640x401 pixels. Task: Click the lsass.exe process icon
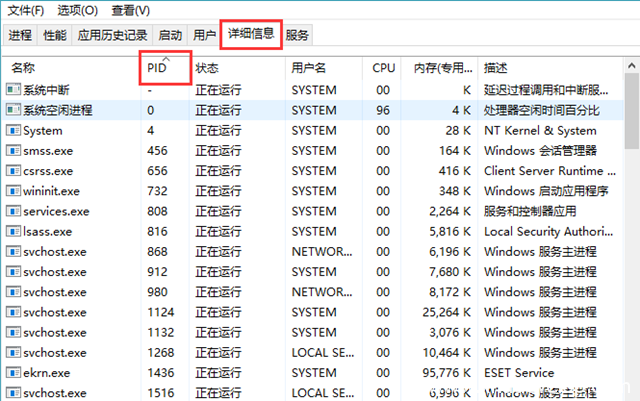[x=13, y=231]
